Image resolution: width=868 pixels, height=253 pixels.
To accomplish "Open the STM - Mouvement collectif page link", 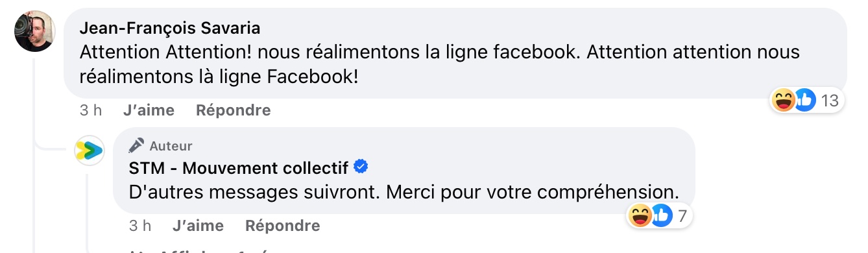I will tap(238, 168).
